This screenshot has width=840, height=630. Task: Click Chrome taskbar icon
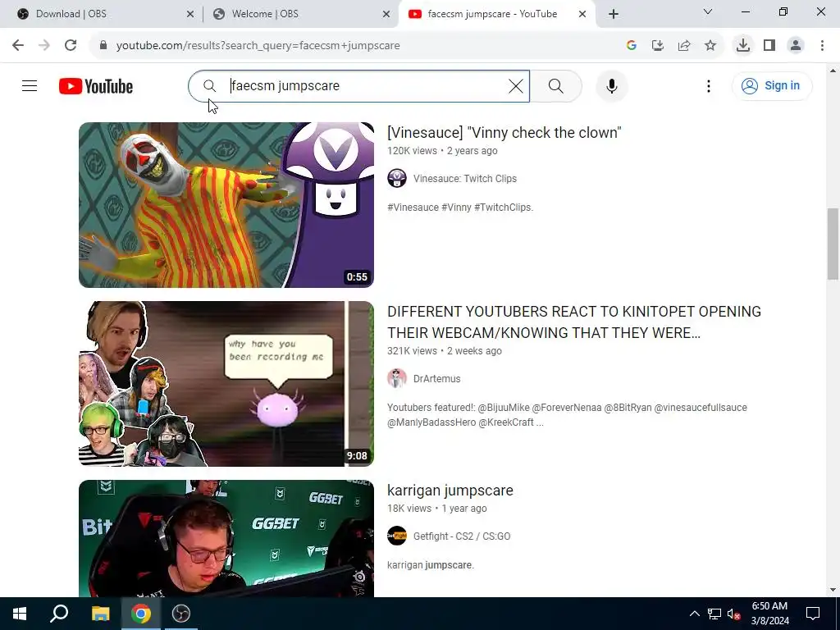pos(141,614)
